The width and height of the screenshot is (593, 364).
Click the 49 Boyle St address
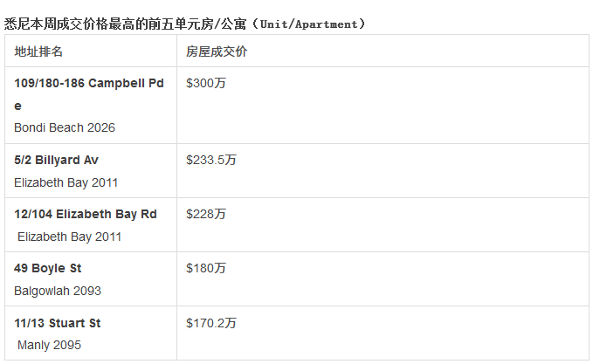tap(48, 268)
